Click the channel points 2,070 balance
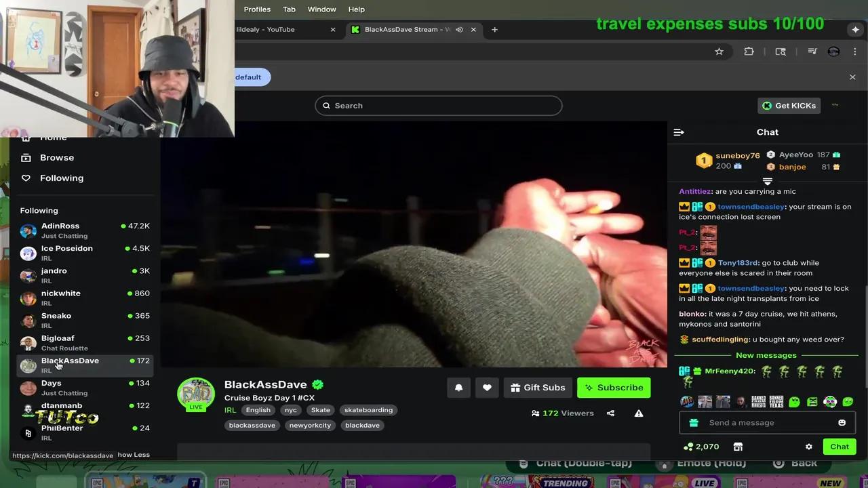The height and width of the screenshot is (488, 868). (x=702, y=447)
